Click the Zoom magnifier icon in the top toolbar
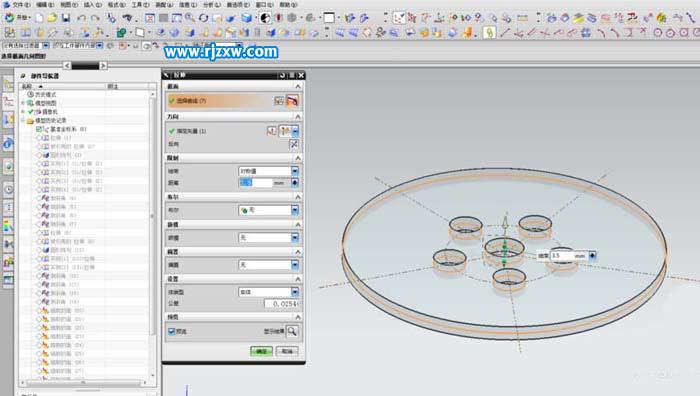700x396 pixels. (x=190, y=18)
